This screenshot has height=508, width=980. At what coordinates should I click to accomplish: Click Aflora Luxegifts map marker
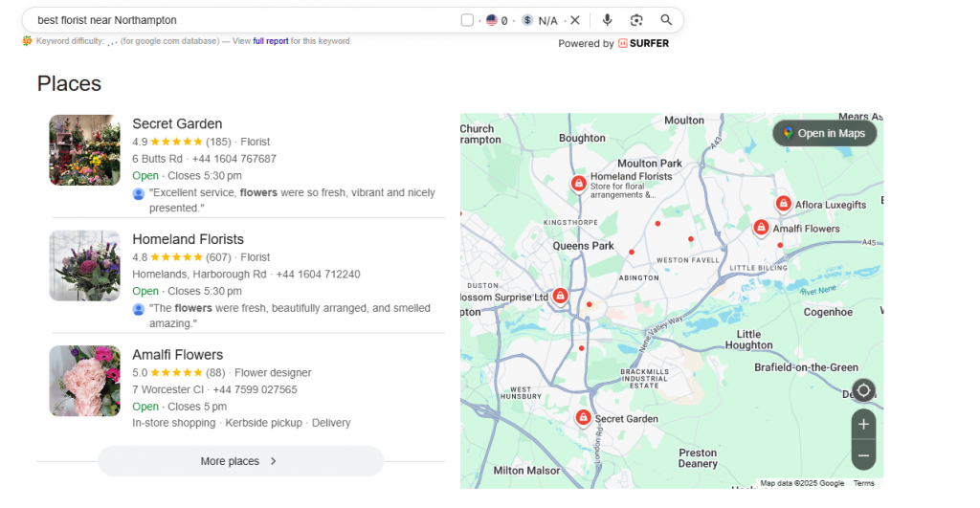(783, 204)
